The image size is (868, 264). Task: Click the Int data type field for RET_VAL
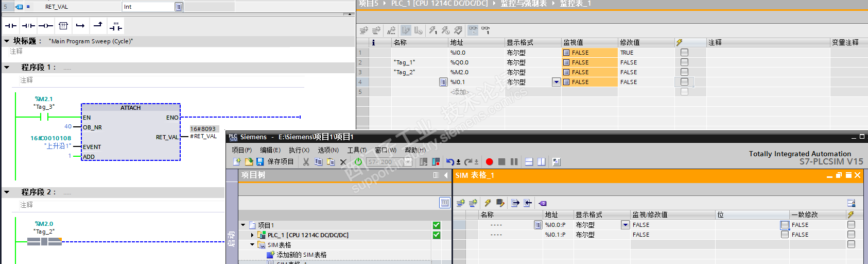[149, 7]
